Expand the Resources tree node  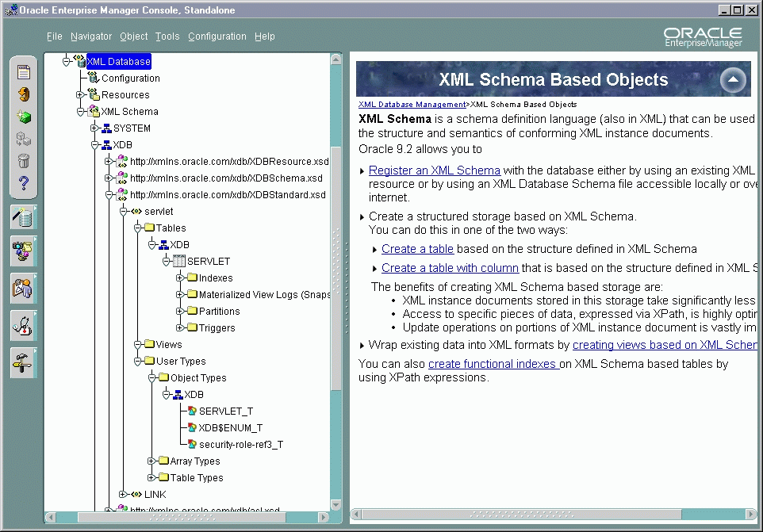pyautogui.click(x=81, y=95)
